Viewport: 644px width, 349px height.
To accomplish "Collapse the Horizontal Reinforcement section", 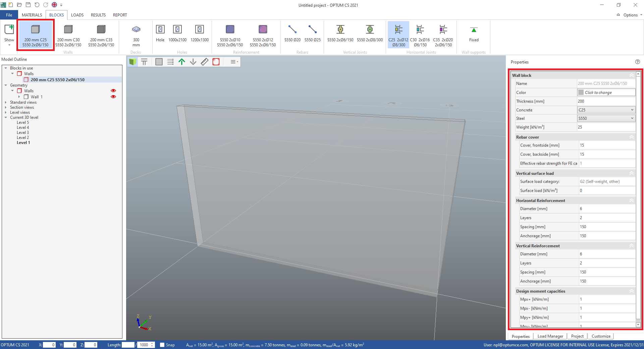I will tap(632, 200).
